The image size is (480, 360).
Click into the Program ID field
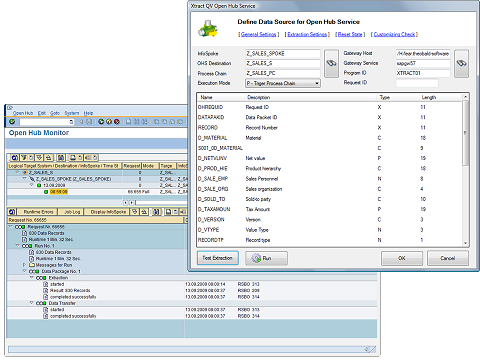pyautogui.click(x=423, y=73)
